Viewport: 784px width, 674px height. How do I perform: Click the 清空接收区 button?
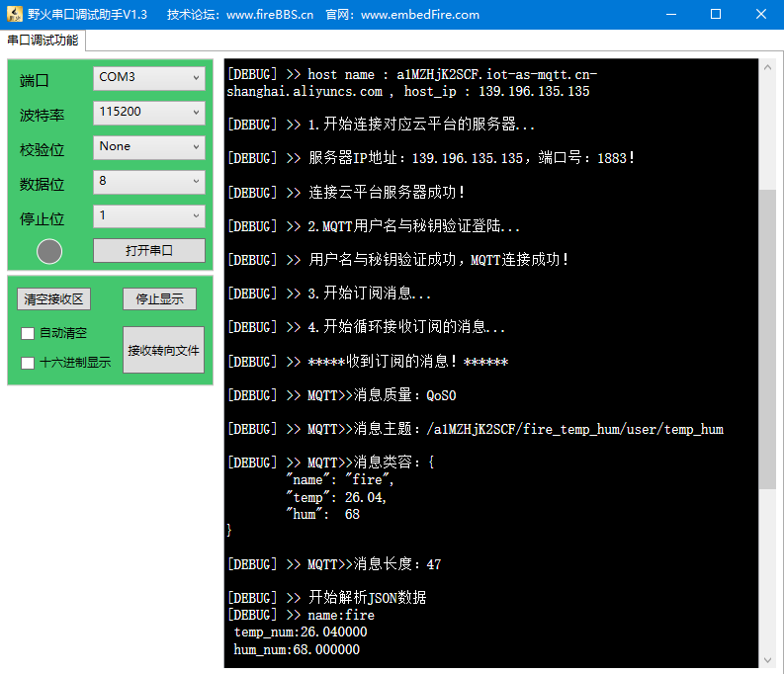[53, 298]
